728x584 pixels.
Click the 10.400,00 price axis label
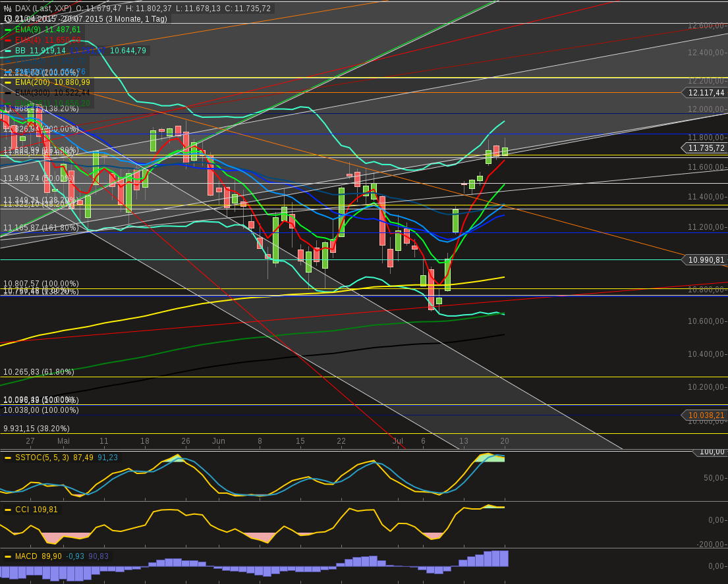pos(707,354)
